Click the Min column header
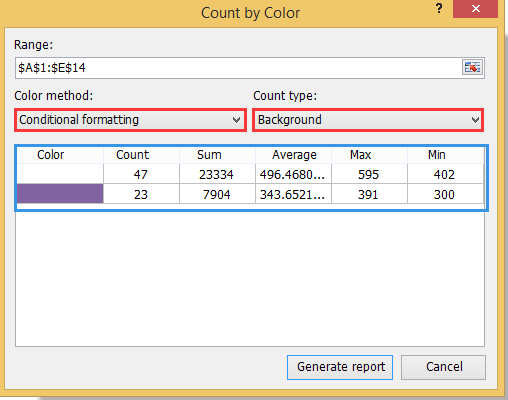Image resolution: width=508 pixels, height=400 pixels. click(x=437, y=155)
